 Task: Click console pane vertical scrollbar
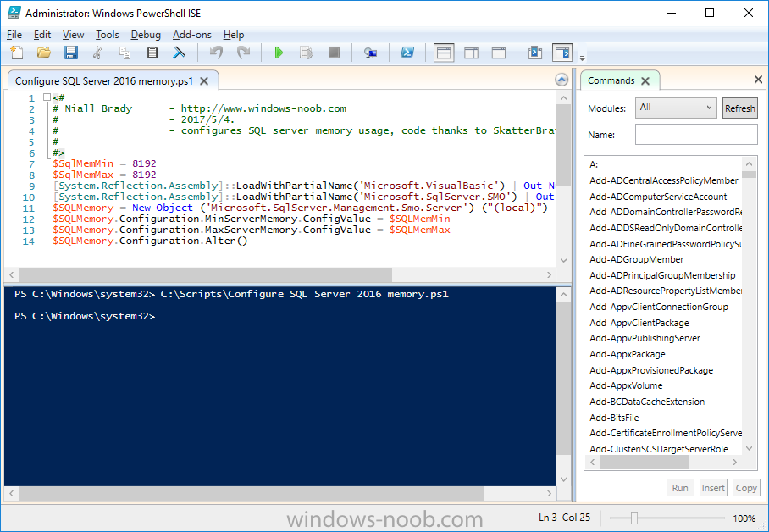click(x=563, y=378)
